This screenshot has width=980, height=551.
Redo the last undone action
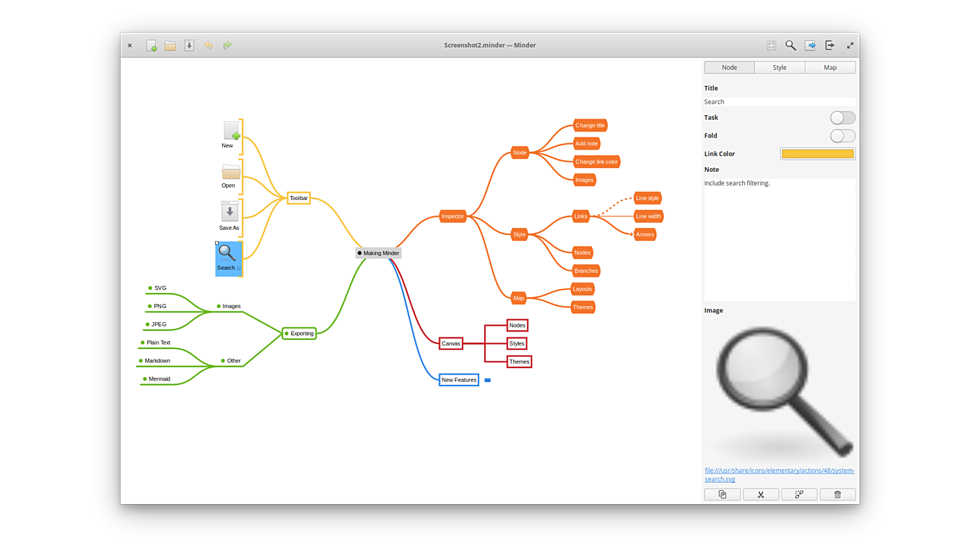(227, 46)
